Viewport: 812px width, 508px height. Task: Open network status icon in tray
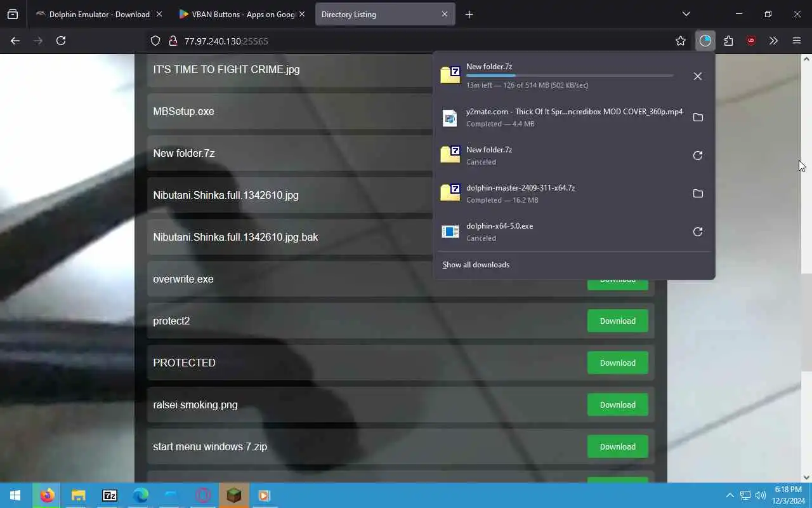745,495
